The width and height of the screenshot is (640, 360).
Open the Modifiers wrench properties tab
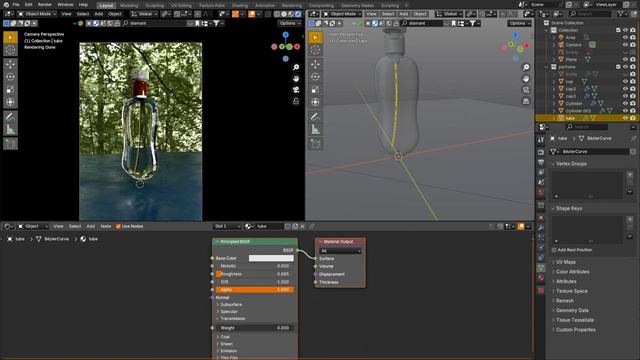(x=541, y=227)
